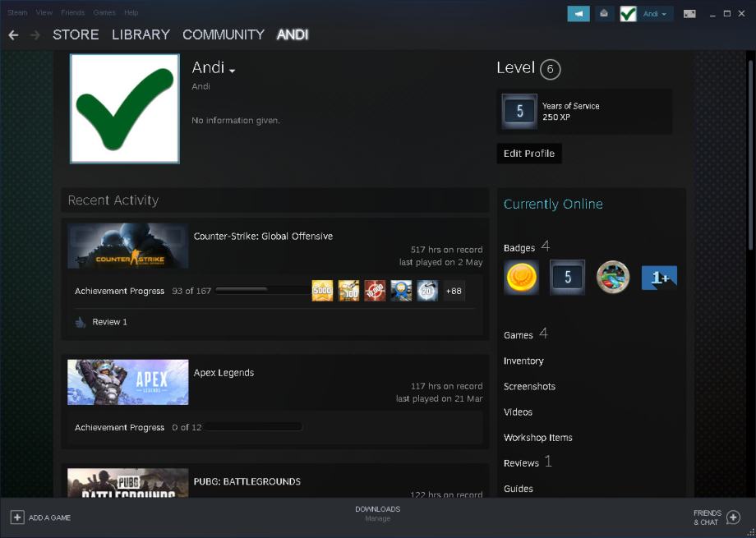Open the globe community badge
The image size is (756, 538).
pyautogui.click(x=612, y=277)
